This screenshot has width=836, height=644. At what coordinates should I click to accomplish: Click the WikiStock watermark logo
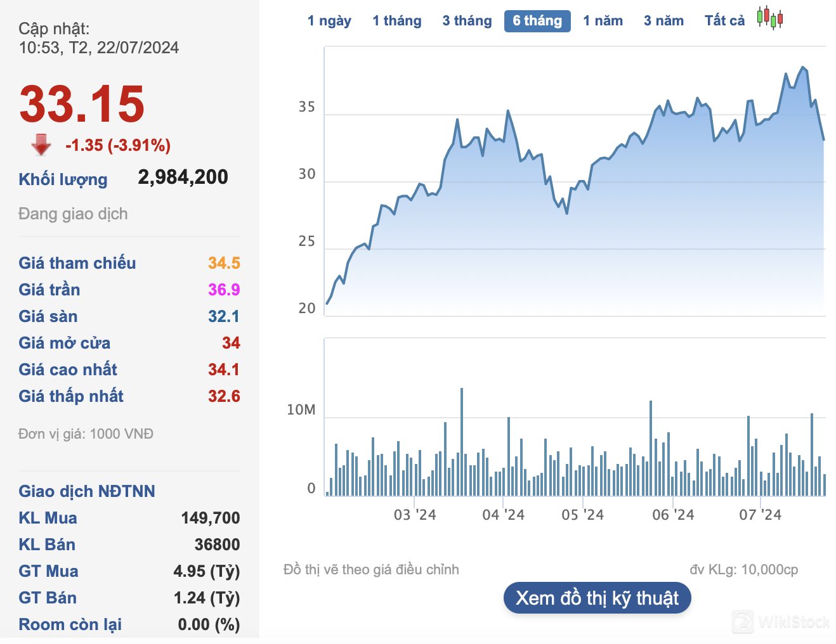781,622
